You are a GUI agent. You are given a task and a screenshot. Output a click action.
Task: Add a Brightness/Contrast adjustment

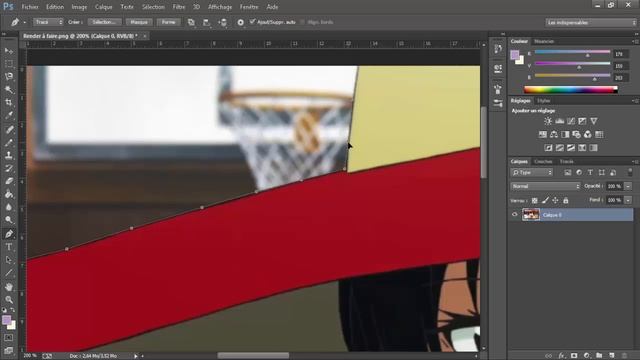548,121
